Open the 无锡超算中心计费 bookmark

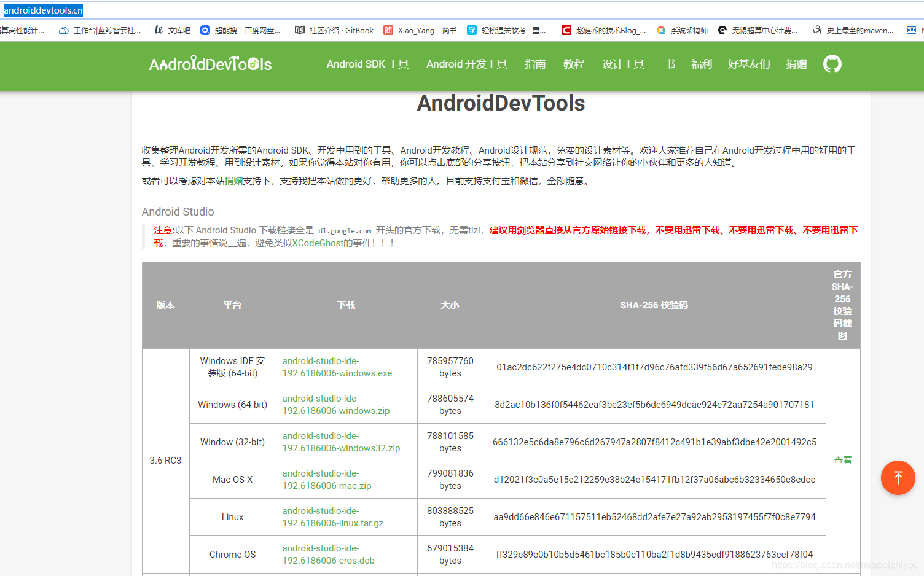pos(757,30)
